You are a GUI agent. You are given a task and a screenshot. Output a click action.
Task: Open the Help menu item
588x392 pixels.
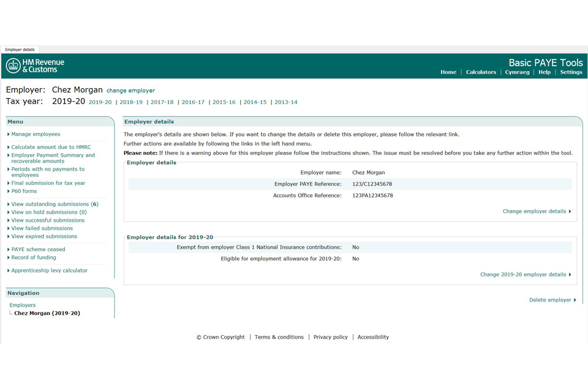point(545,72)
